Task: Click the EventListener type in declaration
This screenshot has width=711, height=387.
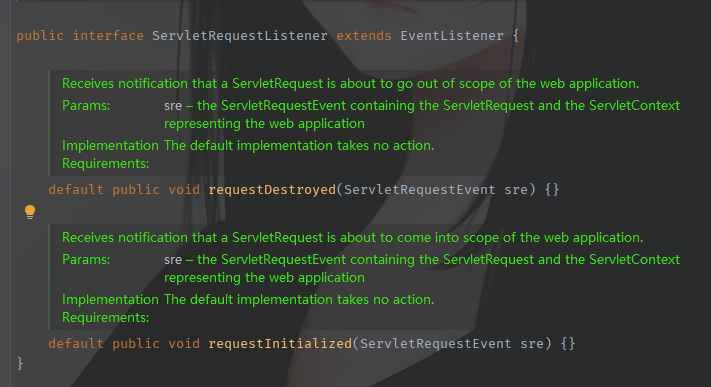Action: [x=452, y=35]
